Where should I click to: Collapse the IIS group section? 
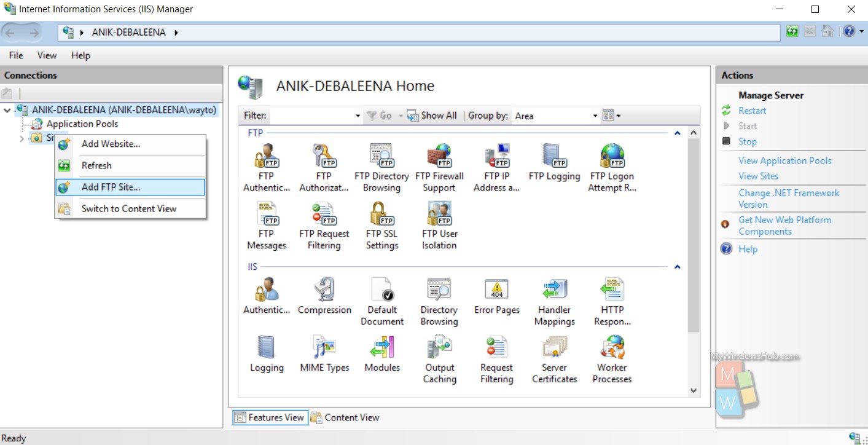click(678, 267)
